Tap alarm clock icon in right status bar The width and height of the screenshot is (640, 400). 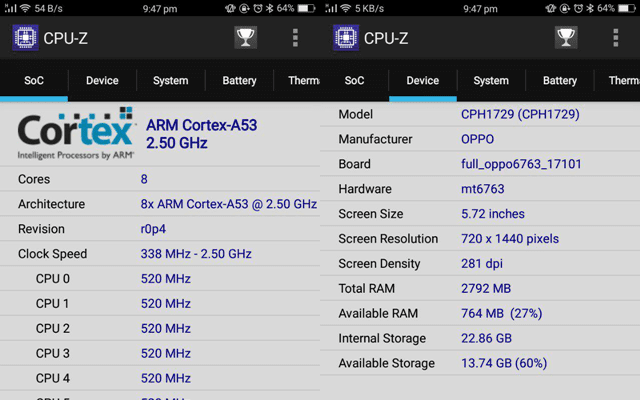[x=578, y=8]
